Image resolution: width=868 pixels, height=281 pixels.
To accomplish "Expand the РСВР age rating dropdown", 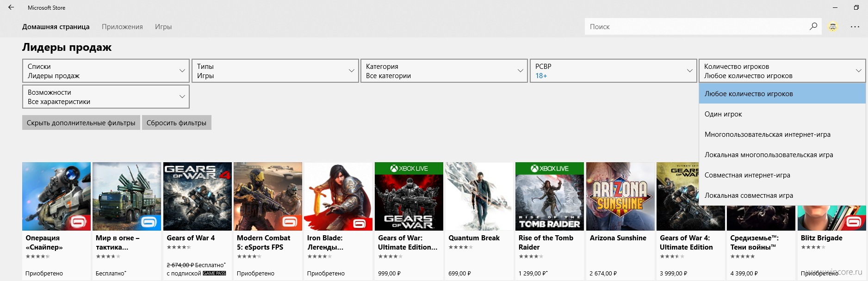I will [x=614, y=71].
